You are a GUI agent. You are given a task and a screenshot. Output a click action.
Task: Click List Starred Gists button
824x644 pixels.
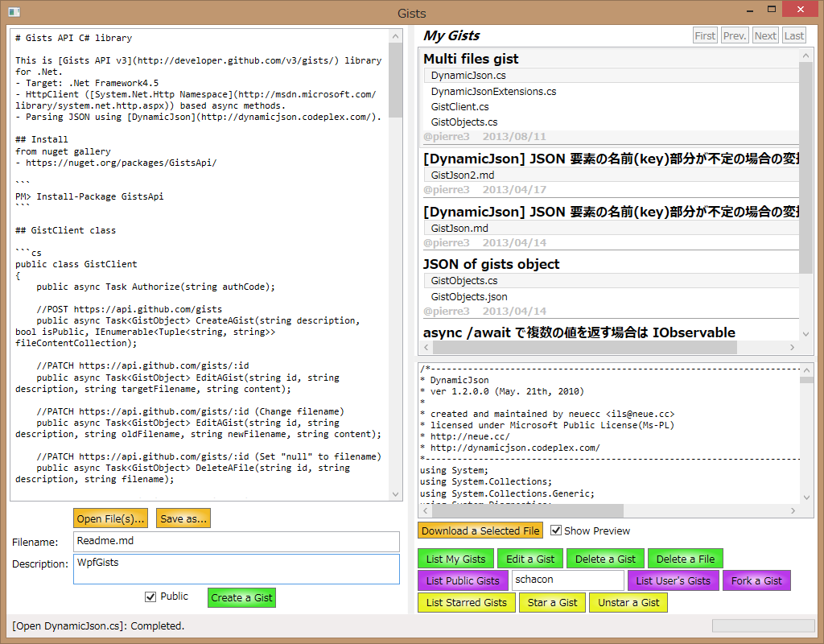point(467,602)
